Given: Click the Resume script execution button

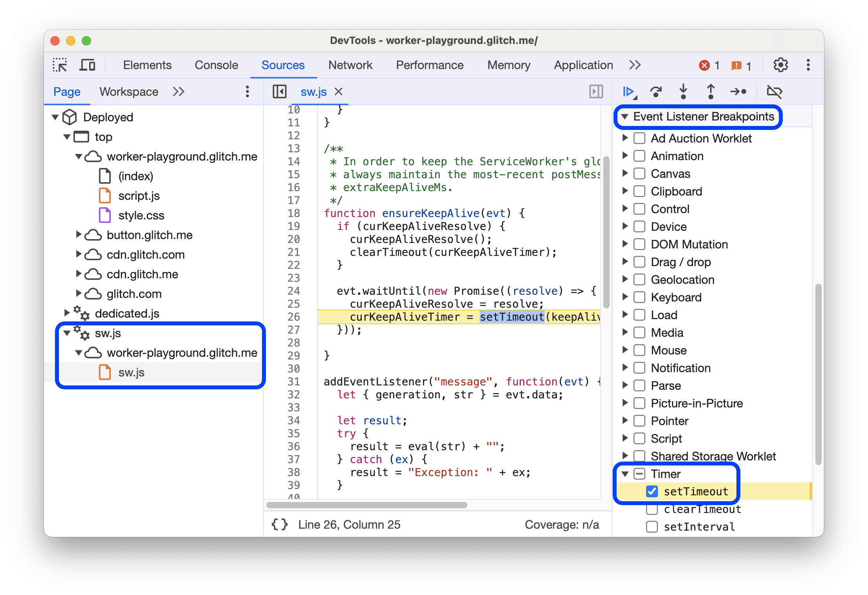Looking at the screenshot, I should coord(630,92).
